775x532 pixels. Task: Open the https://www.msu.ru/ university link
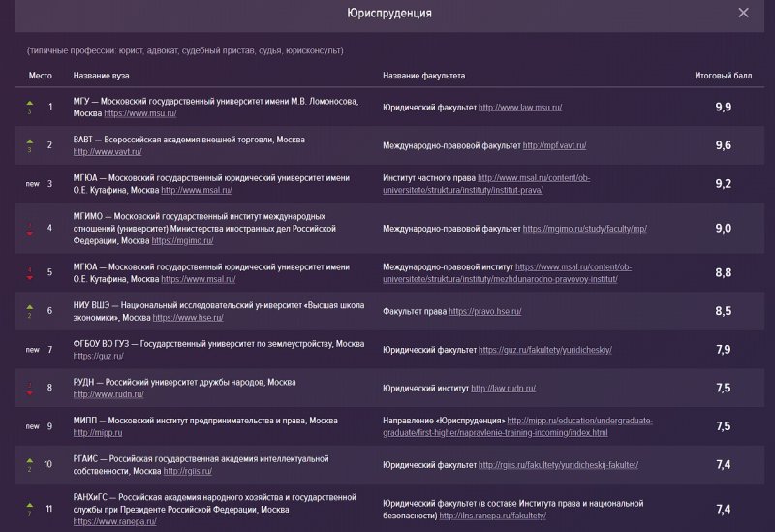pyautogui.click(x=140, y=113)
